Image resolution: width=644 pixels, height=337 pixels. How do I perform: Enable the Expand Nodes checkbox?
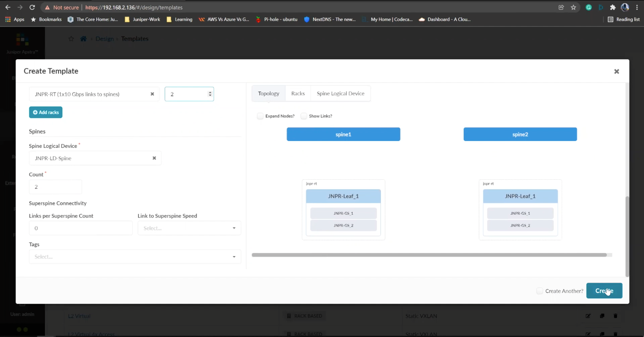(260, 116)
